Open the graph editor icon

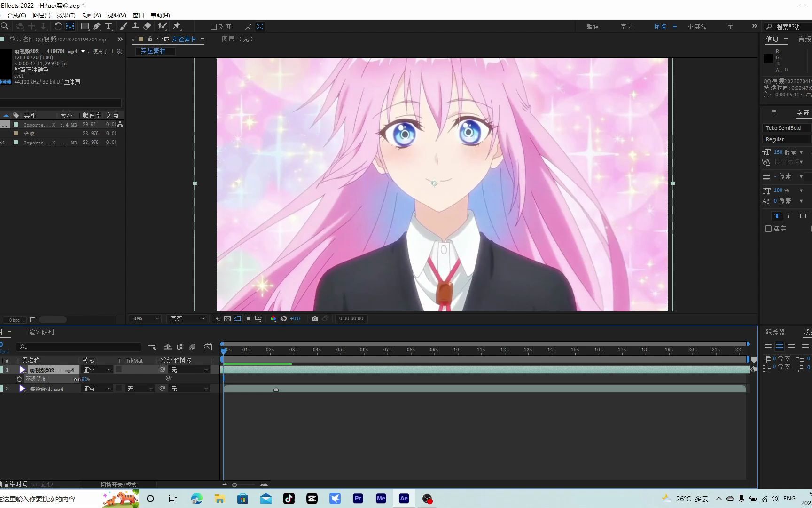pos(208,347)
